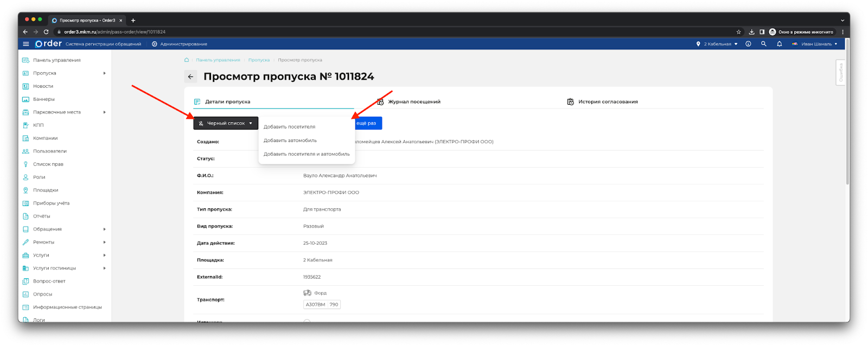Click the home icon in breadcrumbs
The width and height of the screenshot is (868, 346).
click(187, 60)
